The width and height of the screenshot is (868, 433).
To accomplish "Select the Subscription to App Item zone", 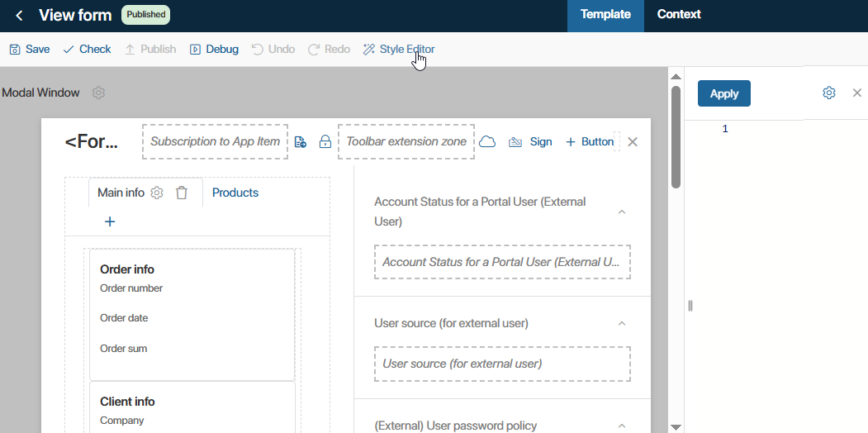I will click(215, 142).
